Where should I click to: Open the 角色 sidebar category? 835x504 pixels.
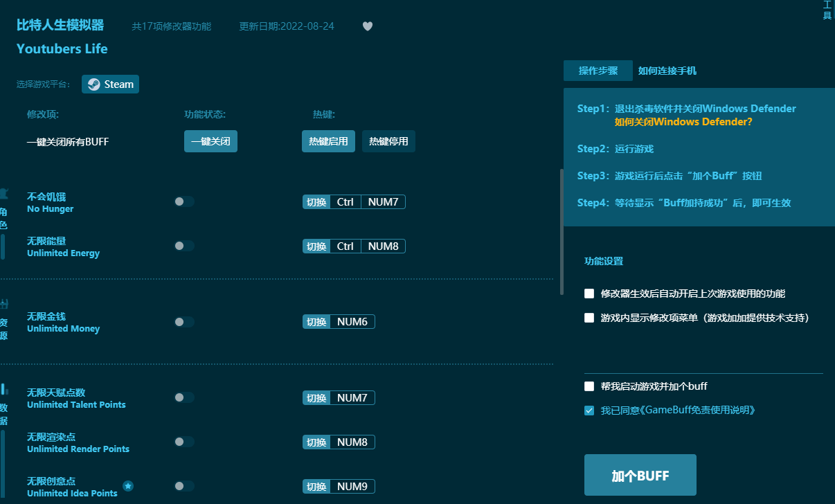point(3,210)
